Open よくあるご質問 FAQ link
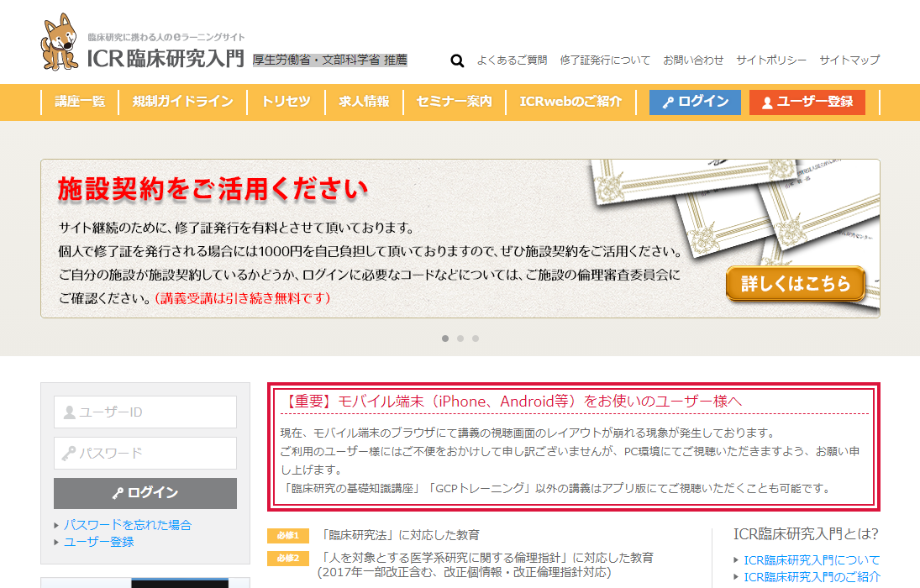 [x=512, y=60]
